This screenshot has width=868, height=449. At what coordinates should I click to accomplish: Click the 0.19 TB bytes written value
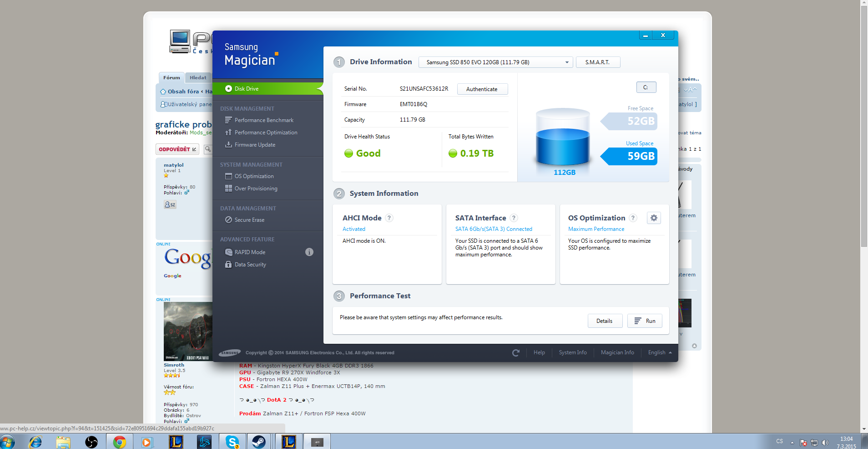click(477, 153)
